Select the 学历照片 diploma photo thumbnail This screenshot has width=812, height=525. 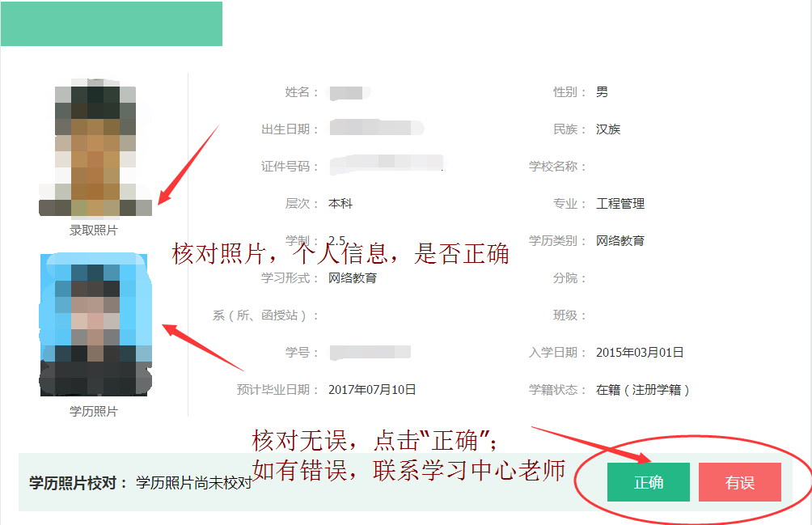(x=95, y=324)
